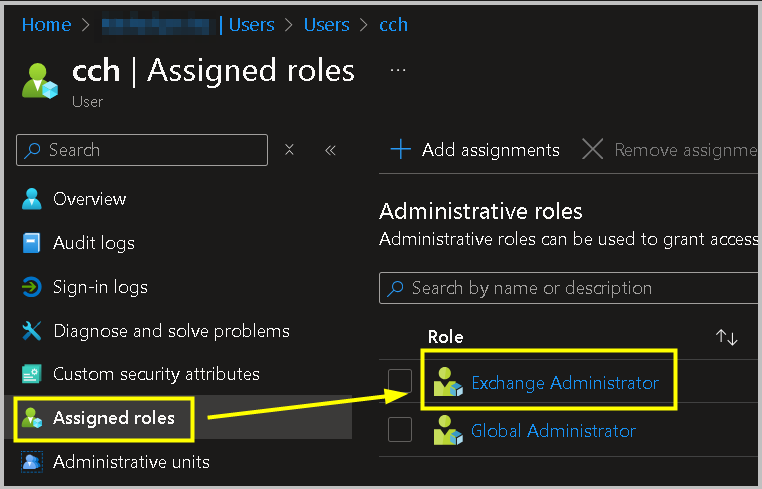The height and width of the screenshot is (489, 762).
Task: Open Audit logs menu item
Action: 94,243
